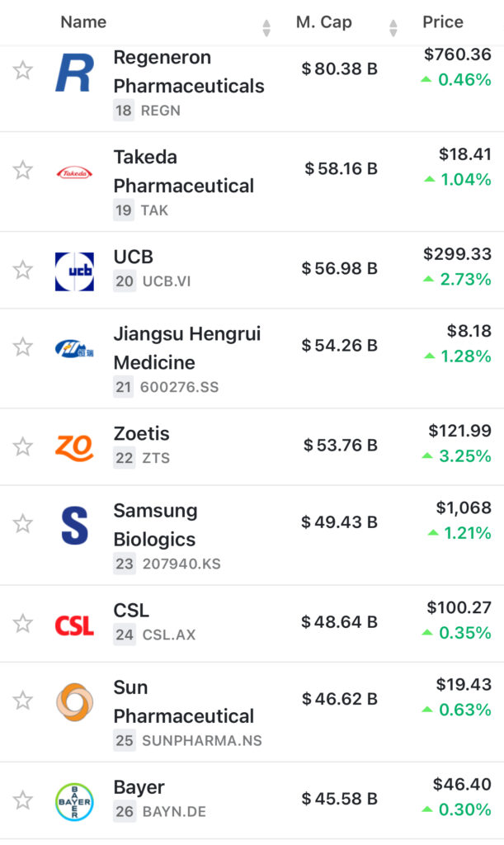504x845 pixels.
Task: Toggle the favorite star for UCB
Action: pyautogui.click(x=23, y=270)
